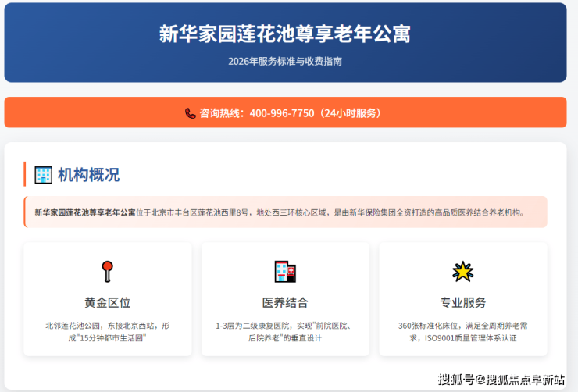Screen dimensions: 578x392
Task: Click the description mentioning 360张标准化床位
Action: coord(462,332)
